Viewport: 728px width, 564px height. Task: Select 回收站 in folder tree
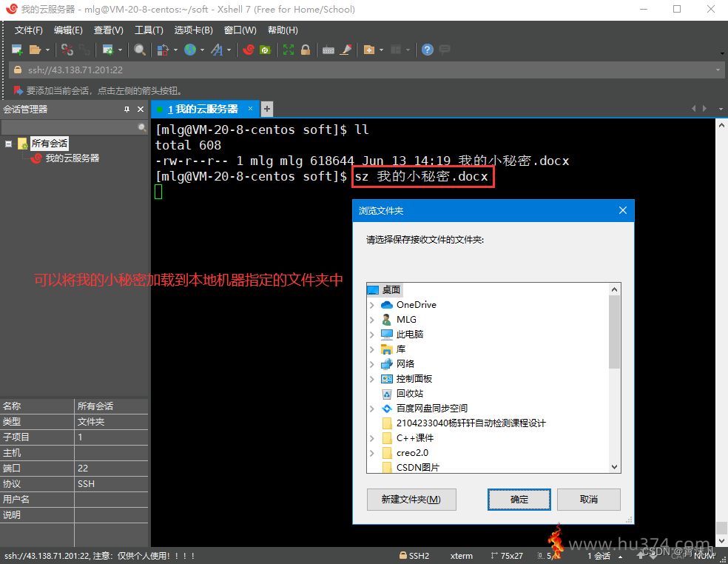point(410,394)
